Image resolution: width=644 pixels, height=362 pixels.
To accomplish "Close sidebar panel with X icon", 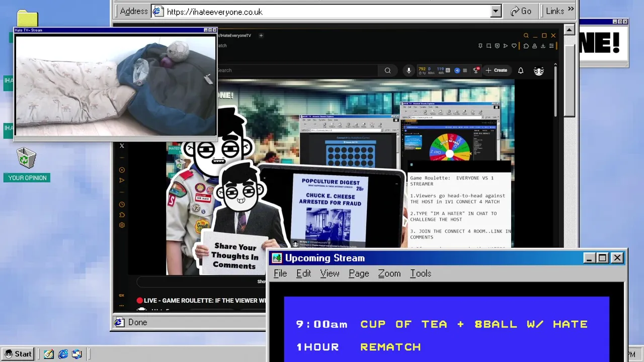I will click(x=122, y=146).
